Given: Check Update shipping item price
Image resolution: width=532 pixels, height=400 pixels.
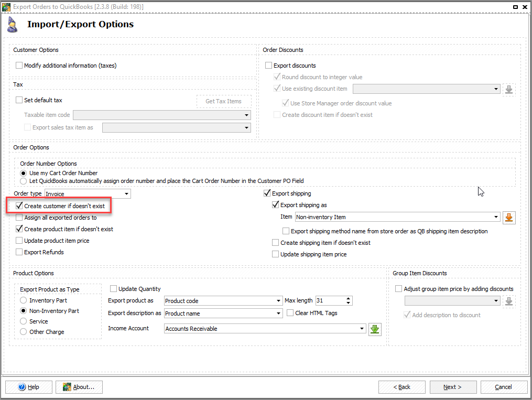Looking at the screenshot, I should (276, 254).
